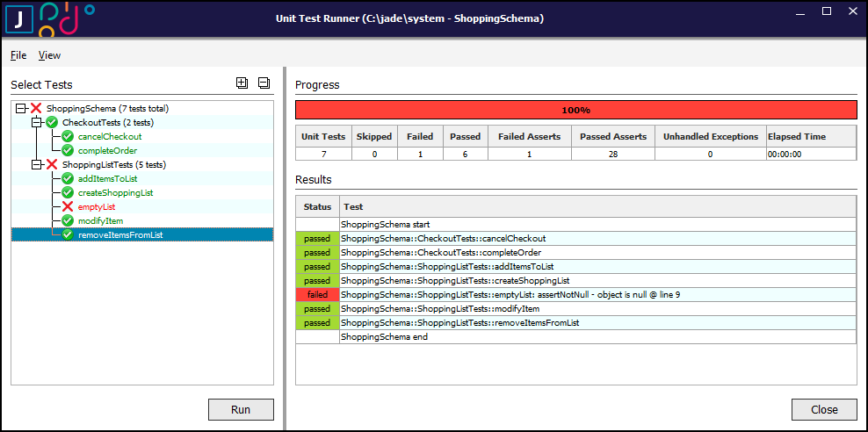Open the View menu
This screenshot has width=868, height=432.
point(49,55)
